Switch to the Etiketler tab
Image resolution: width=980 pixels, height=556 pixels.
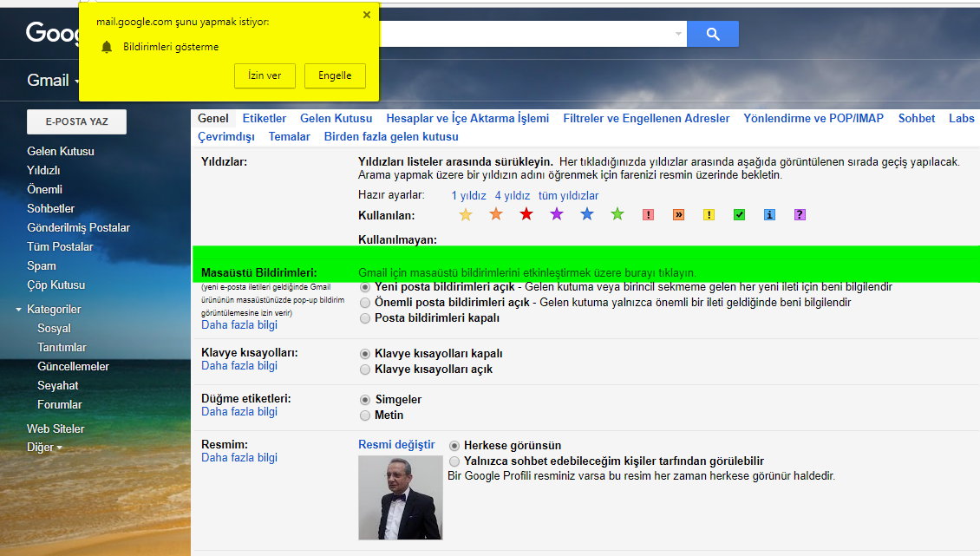(265, 118)
